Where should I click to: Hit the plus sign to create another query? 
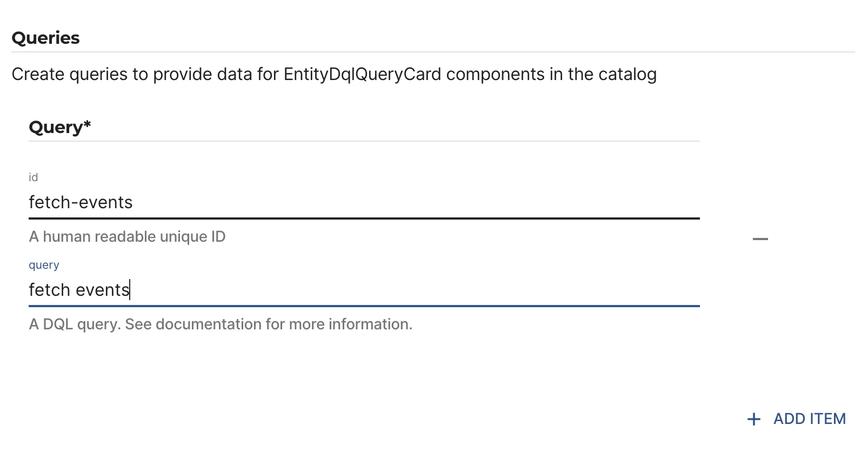click(x=753, y=419)
